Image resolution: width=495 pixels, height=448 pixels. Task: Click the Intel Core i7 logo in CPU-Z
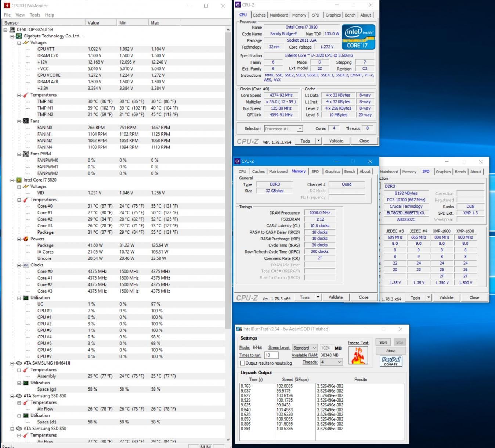point(358,37)
